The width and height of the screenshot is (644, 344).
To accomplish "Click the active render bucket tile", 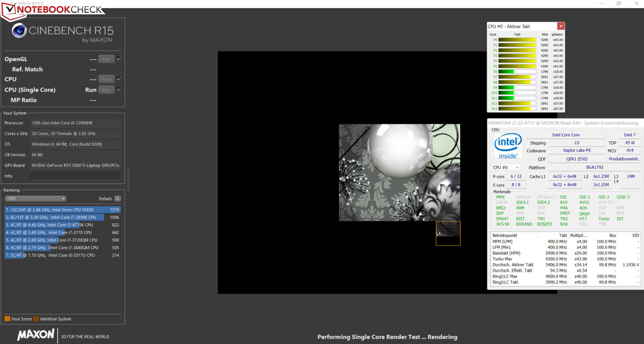I will tap(448, 233).
